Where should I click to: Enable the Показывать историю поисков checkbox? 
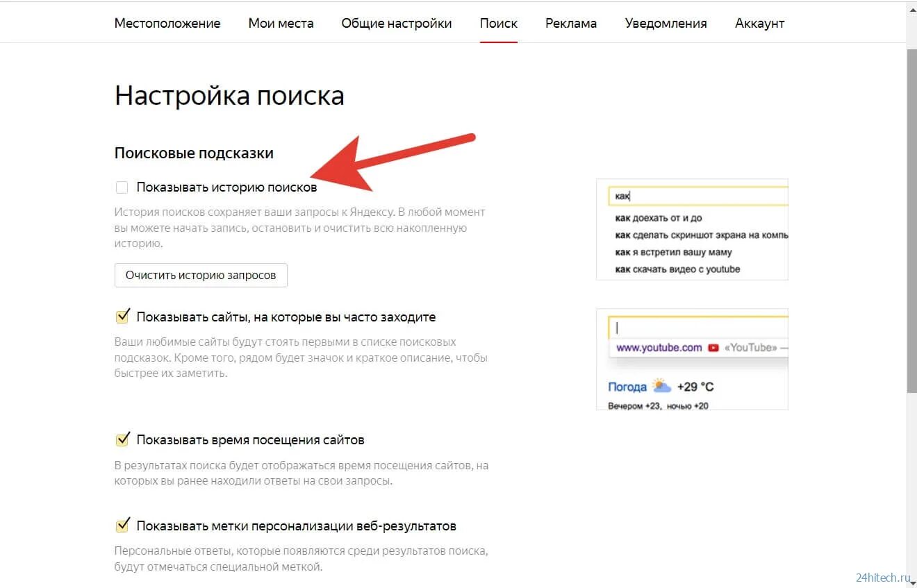(x=122, y=187)
